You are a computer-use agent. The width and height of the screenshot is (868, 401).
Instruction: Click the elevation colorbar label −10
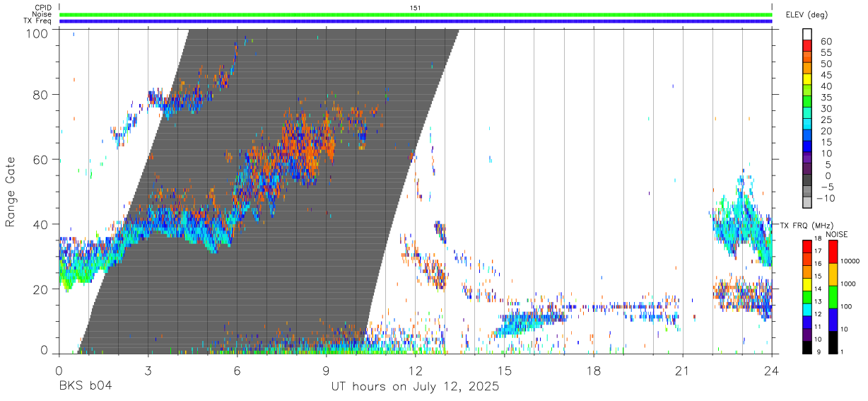pos(826,197)
